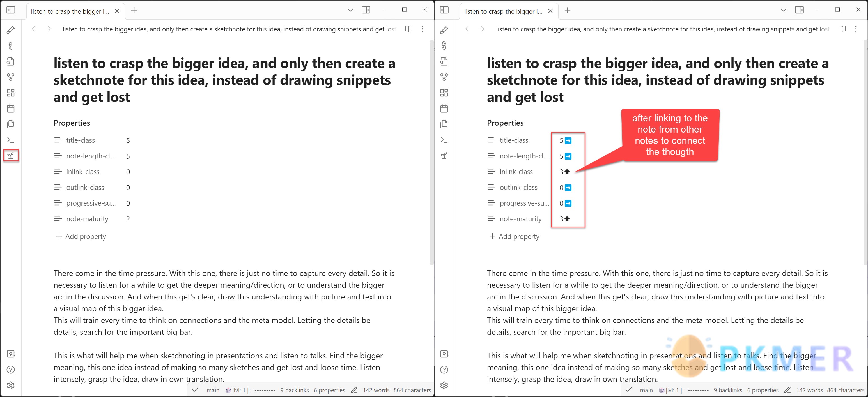Screen dimensions: 868x397
Task: Edit note-maturity value 2 in left window
Action: (128, 219)
